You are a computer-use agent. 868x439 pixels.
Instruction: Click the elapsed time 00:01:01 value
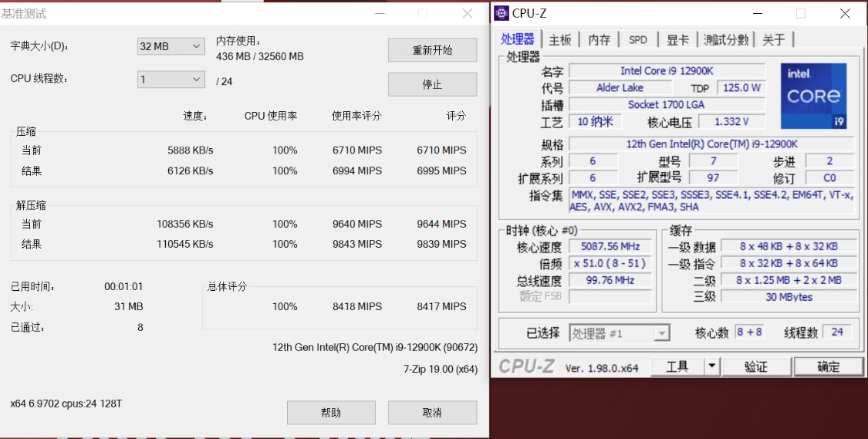click(x=123, y=286)
